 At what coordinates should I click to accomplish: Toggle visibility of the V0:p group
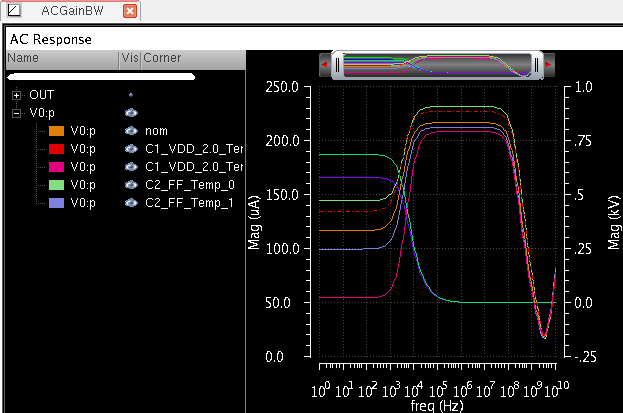[x=130, y=113]
